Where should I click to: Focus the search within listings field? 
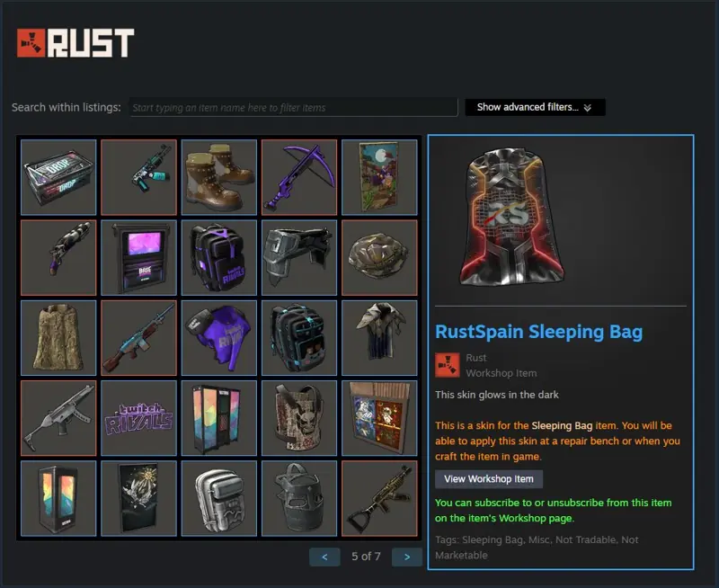pyautogui.click(x=294, y=107)
